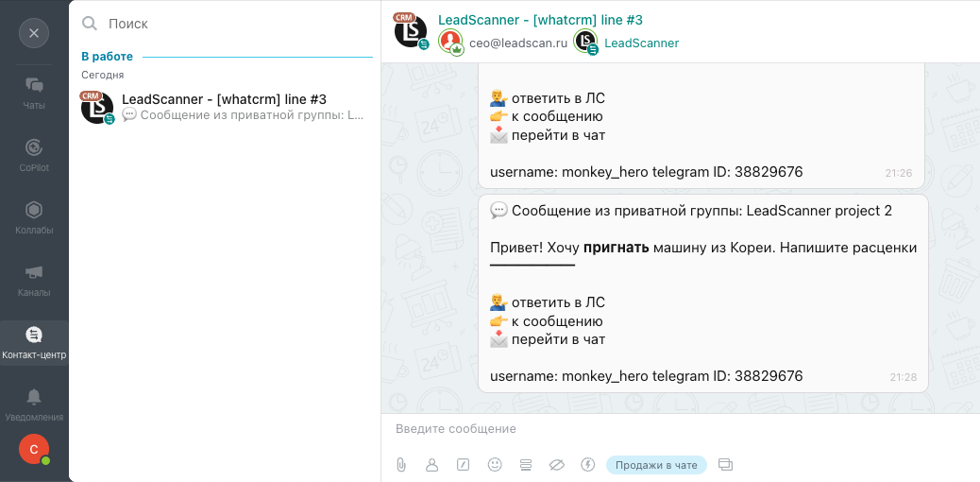Select Контакт-центр in the sidebar
Viewport: 980px width, 482px height.
click(34, 343)
